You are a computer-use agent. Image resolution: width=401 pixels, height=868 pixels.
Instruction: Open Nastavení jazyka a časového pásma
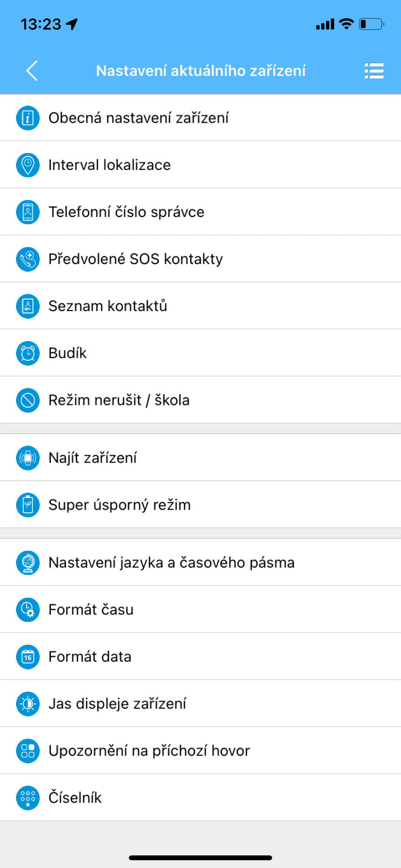coord(171,563)
